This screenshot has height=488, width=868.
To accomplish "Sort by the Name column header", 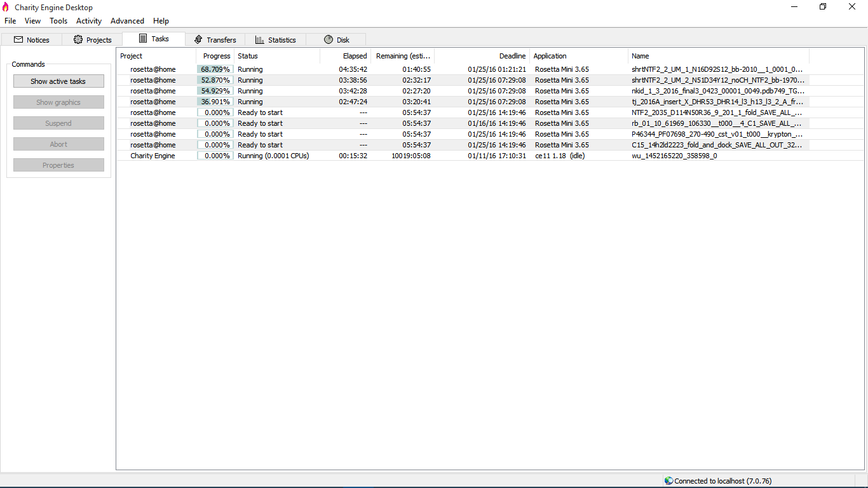I will [x=719, y=56].
